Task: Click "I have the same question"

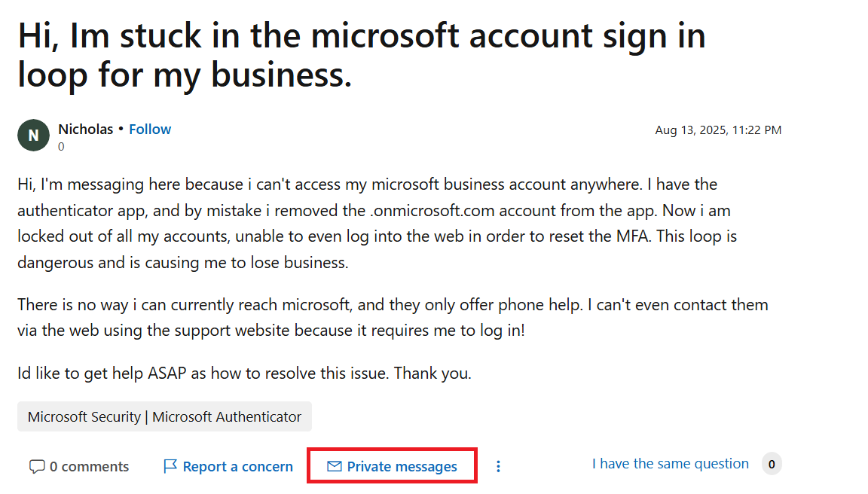Action: tap(670, 464)
